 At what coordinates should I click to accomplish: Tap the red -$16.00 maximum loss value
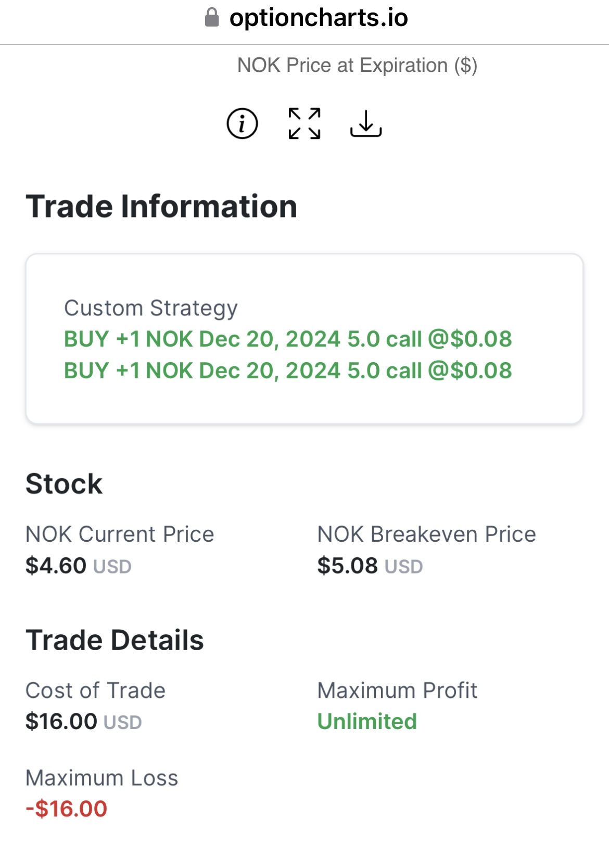pos(67,809)
